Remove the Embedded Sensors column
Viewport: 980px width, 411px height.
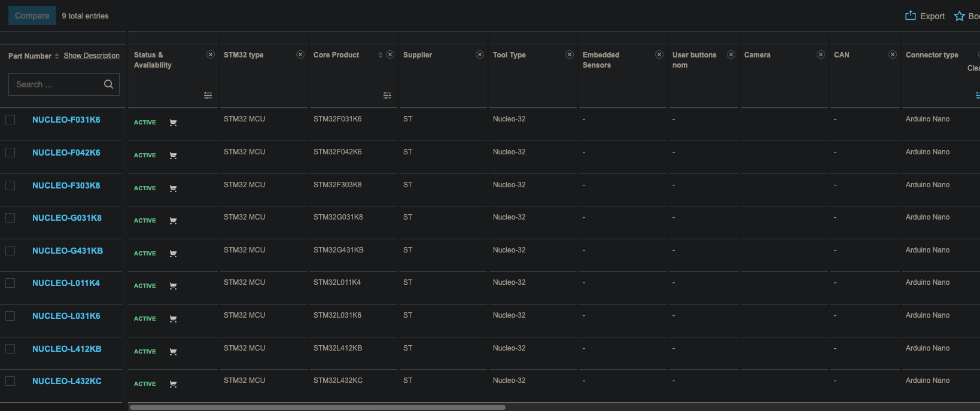coord(659,54)
